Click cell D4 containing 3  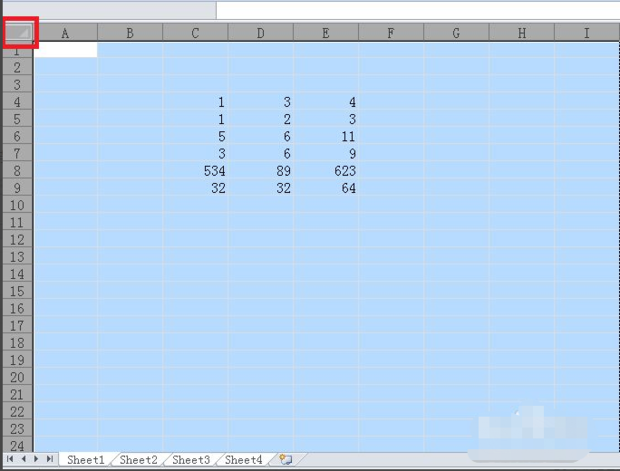pos(261,102)
